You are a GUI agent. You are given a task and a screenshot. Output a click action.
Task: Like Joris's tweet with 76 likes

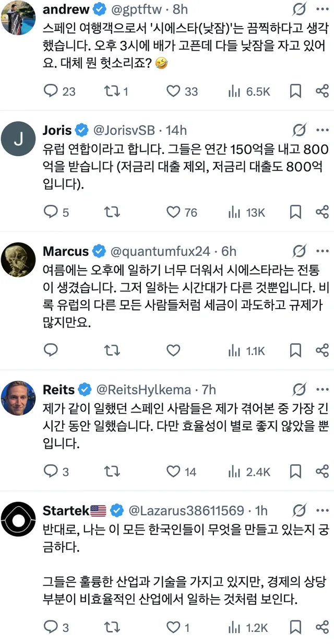coord(173,212)
